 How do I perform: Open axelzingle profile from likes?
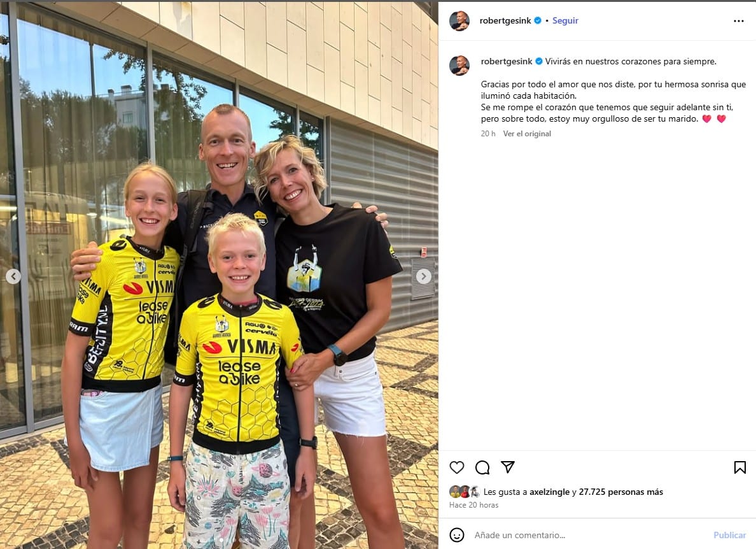click(x=549, y=492)
